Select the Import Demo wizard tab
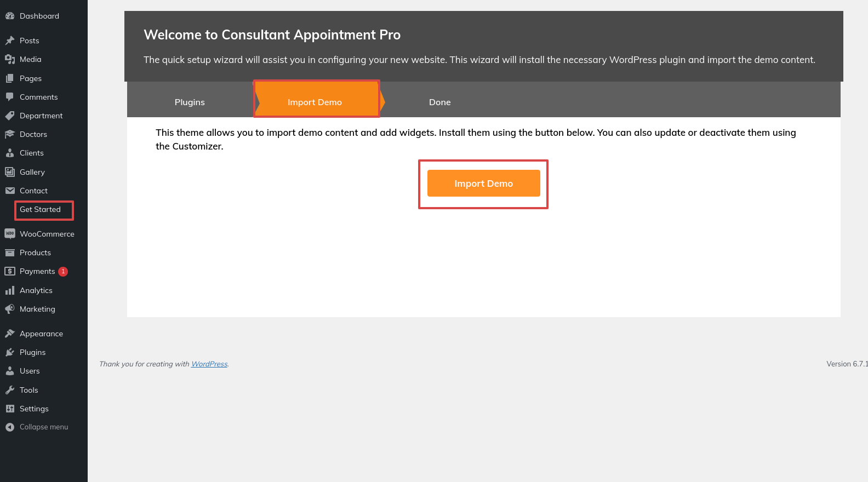Viewport: 868px width, 482px height. (315, 102)
